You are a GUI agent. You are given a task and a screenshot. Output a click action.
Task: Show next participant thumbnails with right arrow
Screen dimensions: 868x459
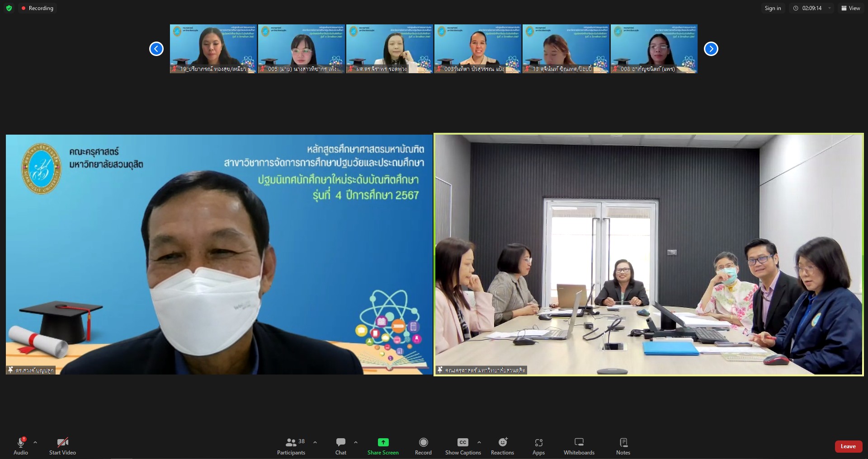711,49
